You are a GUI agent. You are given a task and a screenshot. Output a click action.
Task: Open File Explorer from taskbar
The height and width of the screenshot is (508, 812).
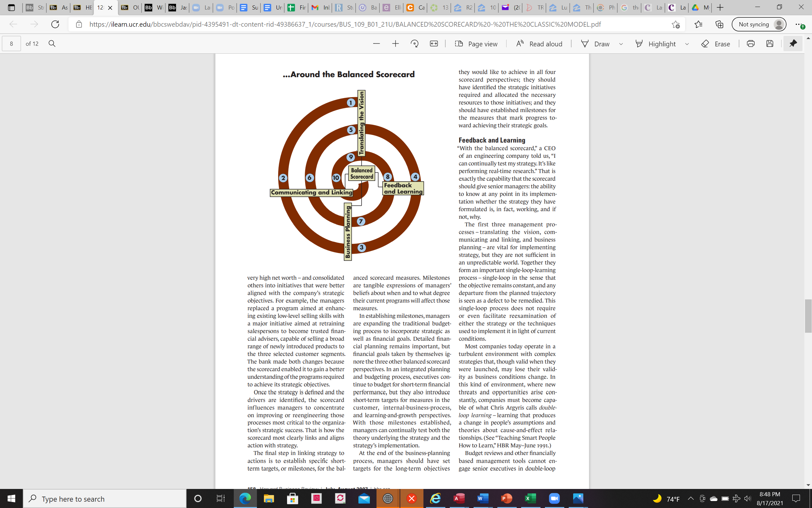pos(268,498)
